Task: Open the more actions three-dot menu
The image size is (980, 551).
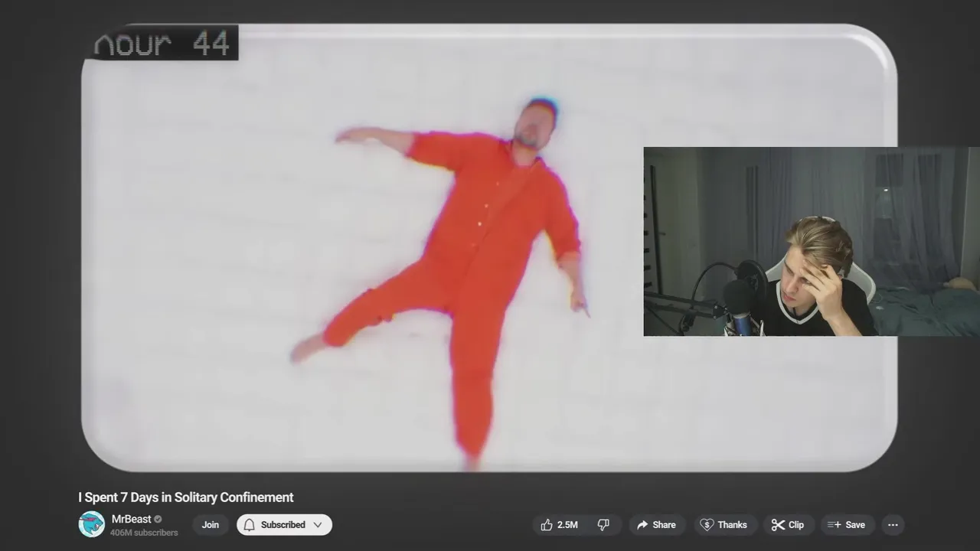Action: coord(893,525)
